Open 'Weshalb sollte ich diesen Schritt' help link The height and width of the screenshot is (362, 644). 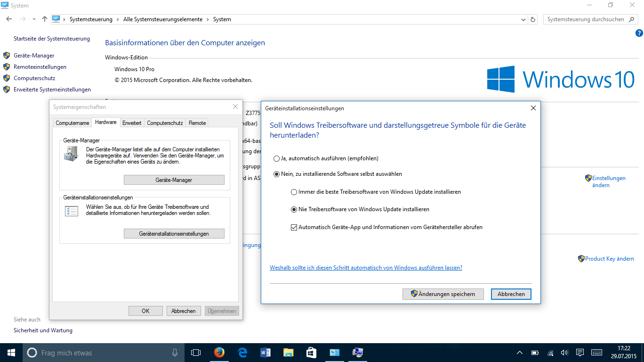click(x=366, y=268)
